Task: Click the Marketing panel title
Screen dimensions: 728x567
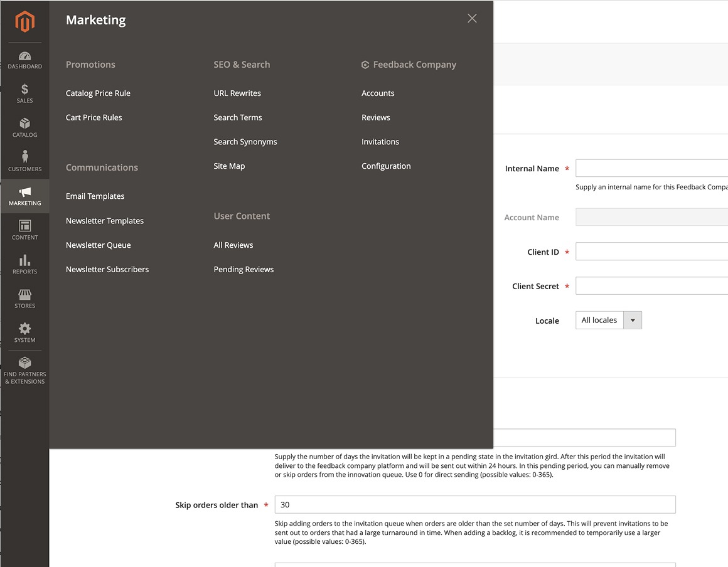Action: tap(95, 20)
